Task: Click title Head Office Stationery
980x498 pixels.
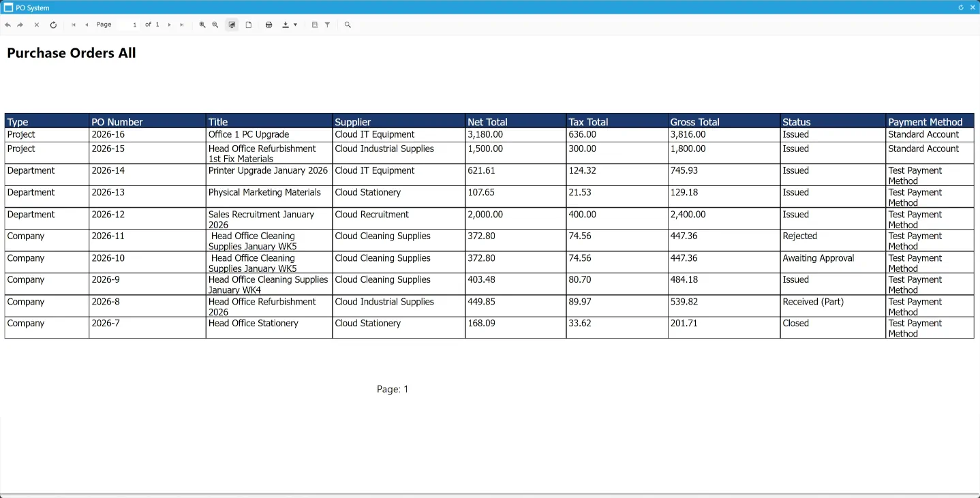Action: pos(254,324)
